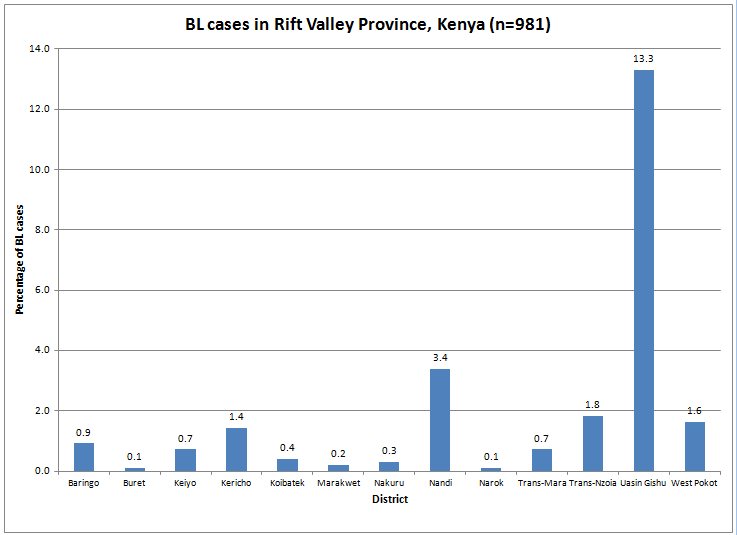Select the Baringo bar

[84, 457]
